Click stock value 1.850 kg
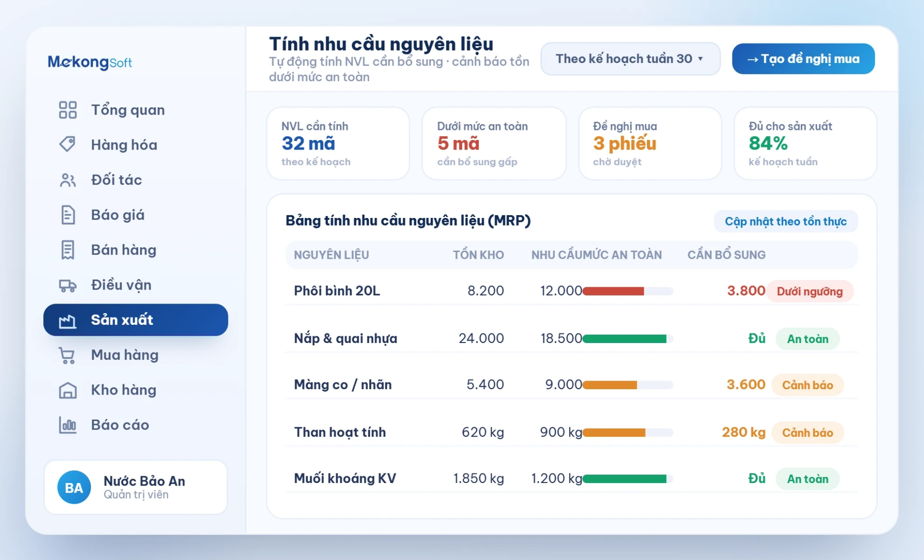Image resolution: width=924 pixels, height=560 pixels. point(478,478)
